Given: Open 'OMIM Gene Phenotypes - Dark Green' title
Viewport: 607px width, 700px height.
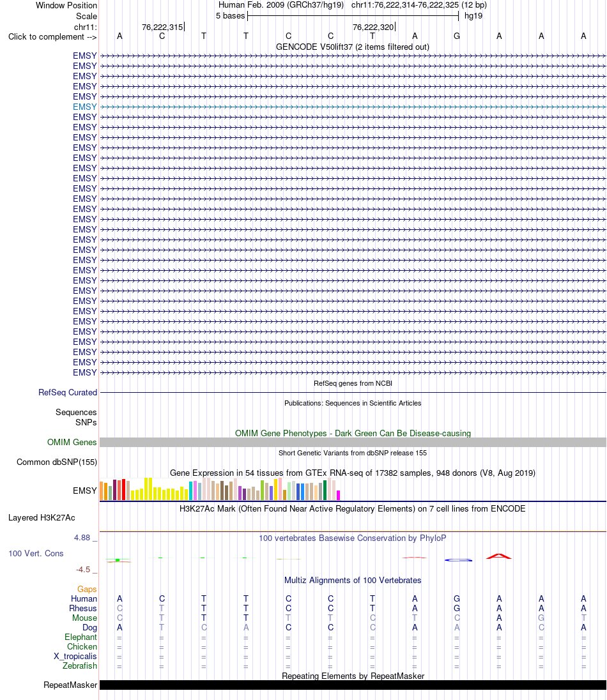Looking at the screenshot, I should pyautogui.click(x=353, y=433).
